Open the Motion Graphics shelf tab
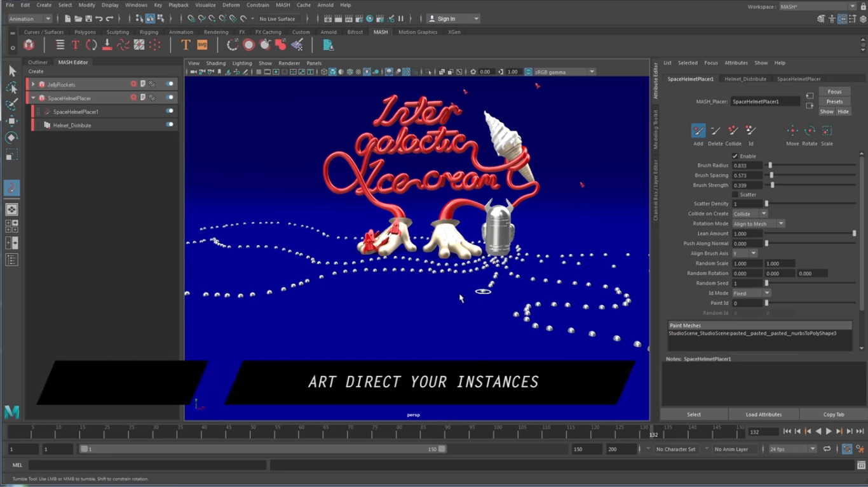The height and width of the screenshot is (487, 868). [x=417, y=32]
